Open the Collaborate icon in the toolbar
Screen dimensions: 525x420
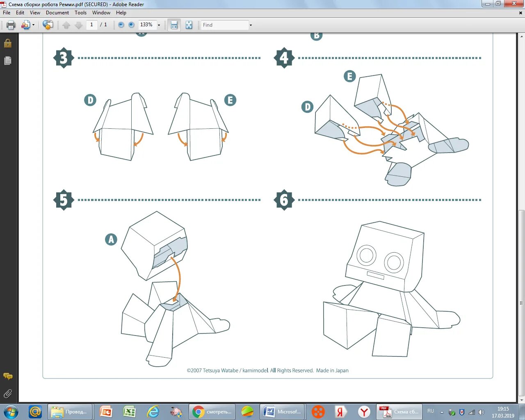25,25
